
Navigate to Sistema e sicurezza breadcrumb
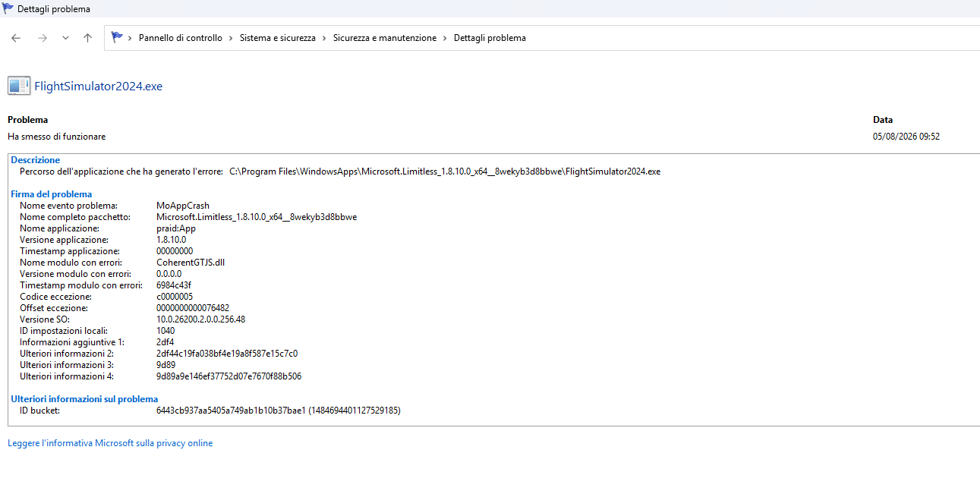click(278, 38)
